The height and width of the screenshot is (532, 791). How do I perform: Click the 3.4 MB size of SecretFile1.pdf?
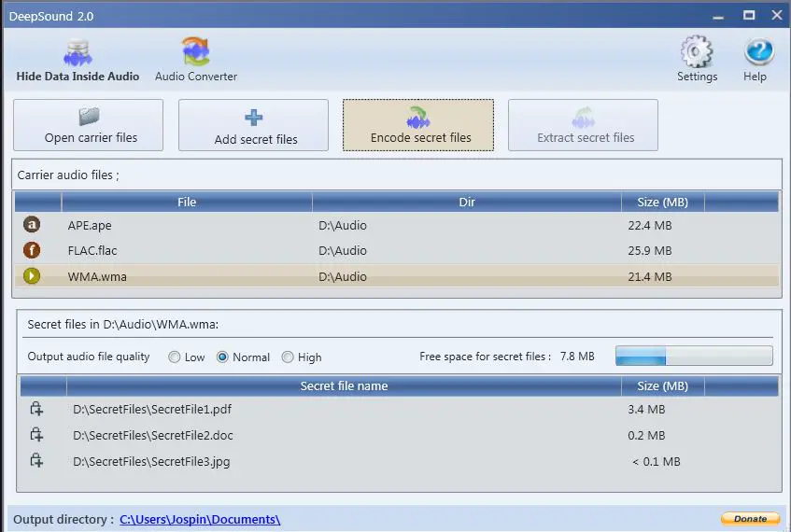[x=646, y=410]
